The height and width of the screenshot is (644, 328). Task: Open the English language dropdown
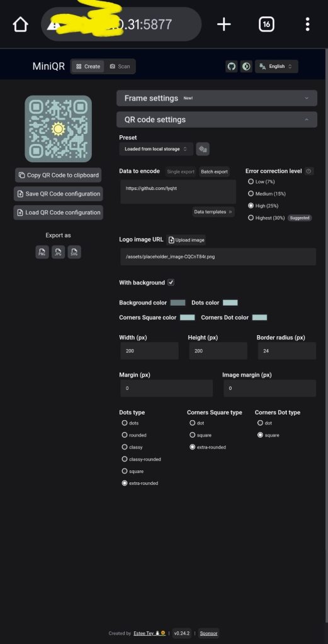pyautogui.click(x=276, y=67)
